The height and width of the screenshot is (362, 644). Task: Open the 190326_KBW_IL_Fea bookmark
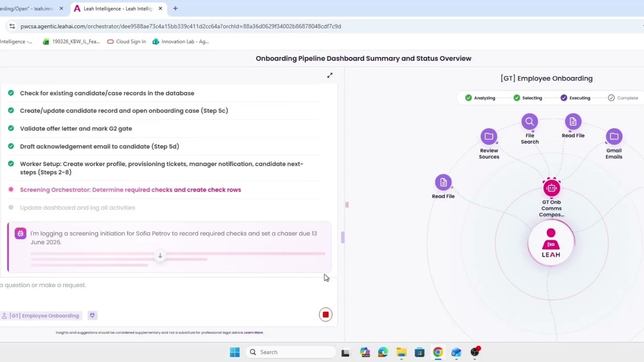point(71,42)
